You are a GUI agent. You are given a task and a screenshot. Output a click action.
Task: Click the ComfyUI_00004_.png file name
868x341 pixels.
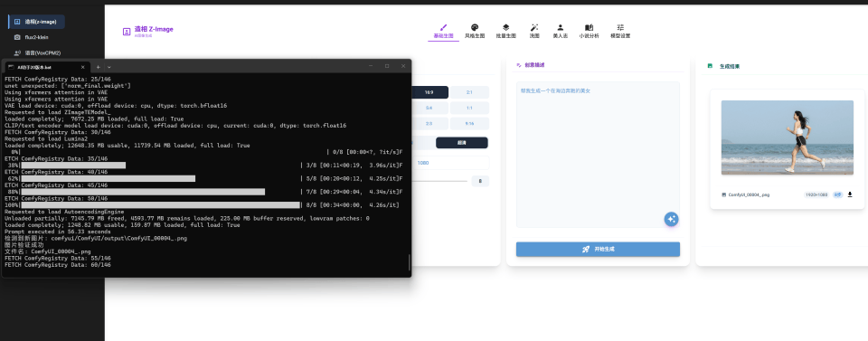tap(748, 194)
